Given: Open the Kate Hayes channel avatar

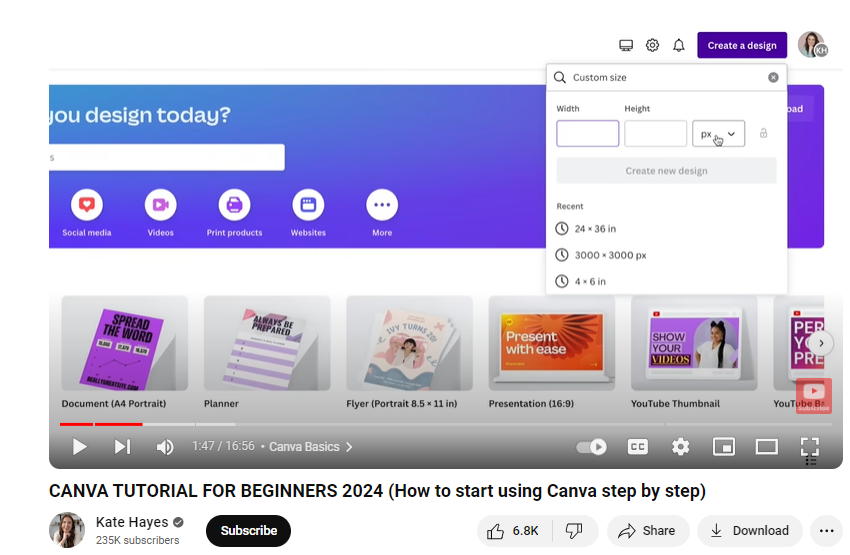Looking at the screenshot, I should (67, 530).
